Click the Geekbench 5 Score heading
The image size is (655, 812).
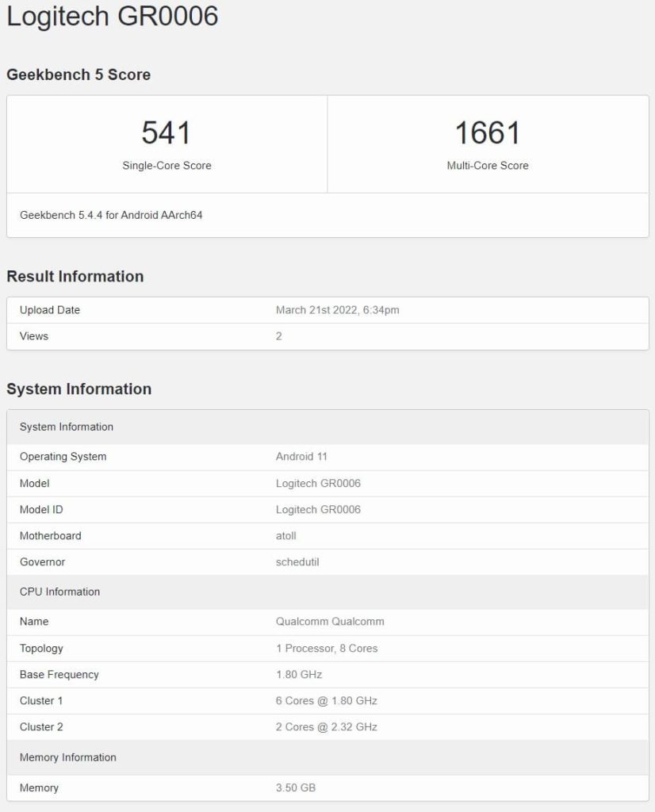(x=79, y=75)
